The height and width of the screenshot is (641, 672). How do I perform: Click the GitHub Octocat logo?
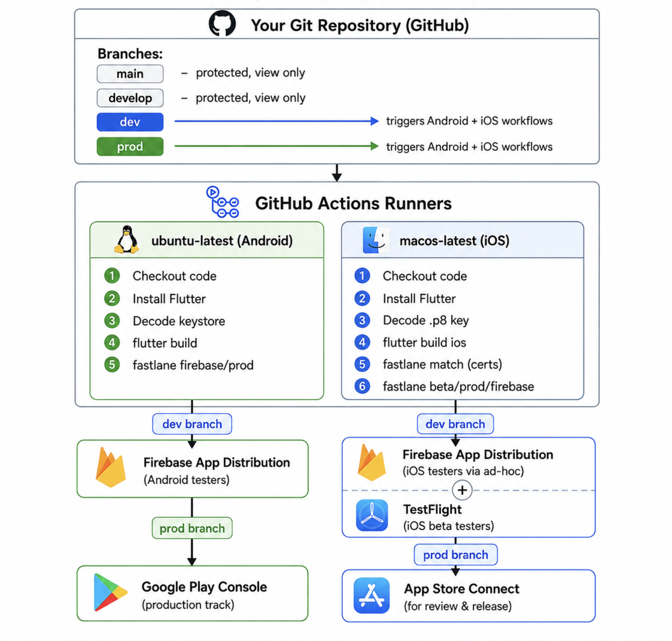pos(222,24)
